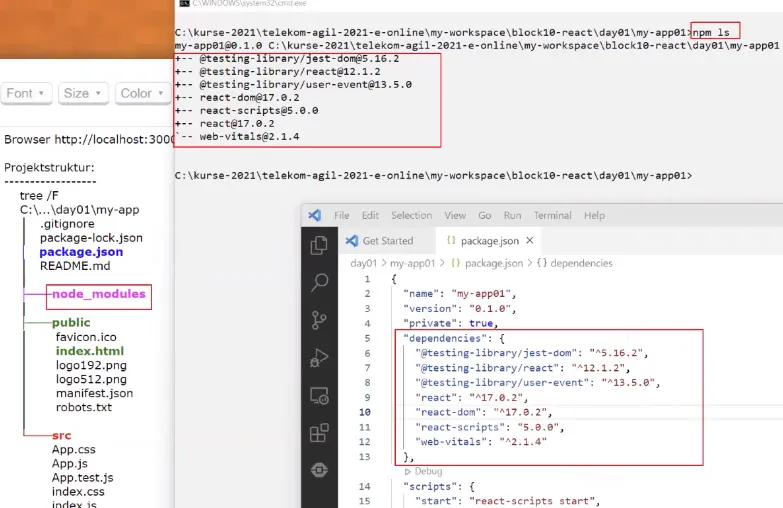Click the Debug code lens link
The width and height of the screenshot is (783, 508).
423,471
